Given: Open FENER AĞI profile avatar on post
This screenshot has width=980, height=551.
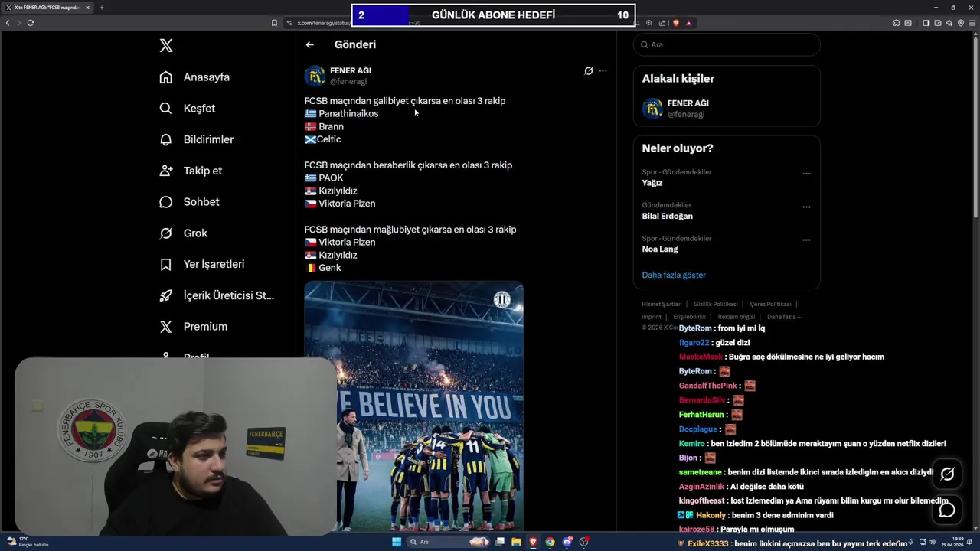Looking at the screenshot, I should coord(315,76).
